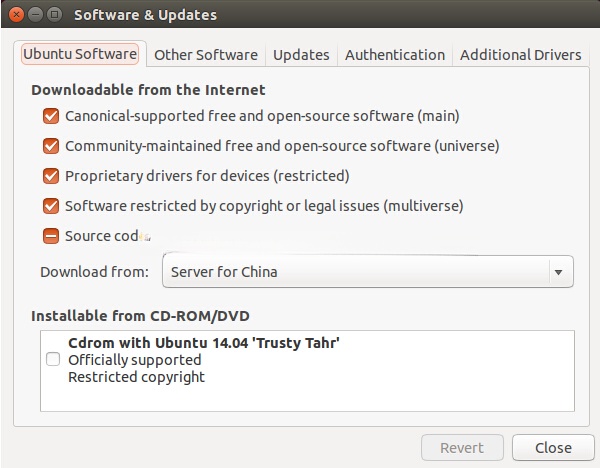The width and height of the screenshot is (600, 468).
Task: Open the Server for China dropdown
Action: (368, 272)
